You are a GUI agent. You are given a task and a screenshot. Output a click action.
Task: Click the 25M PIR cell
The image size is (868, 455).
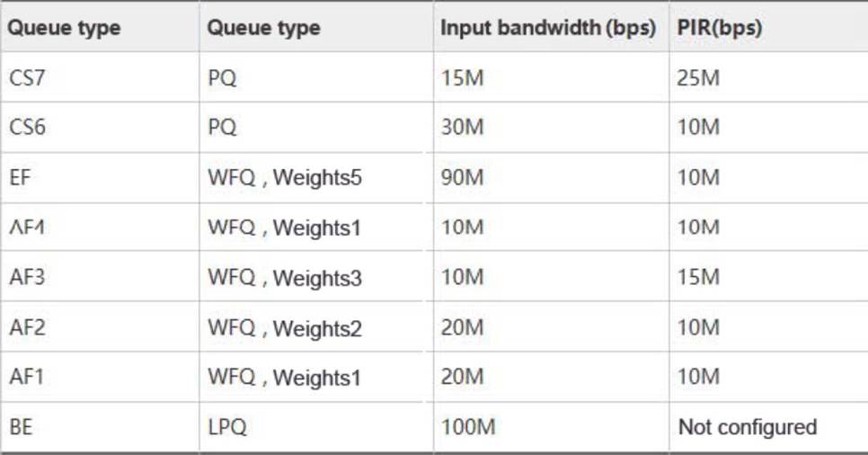(699, 77)
